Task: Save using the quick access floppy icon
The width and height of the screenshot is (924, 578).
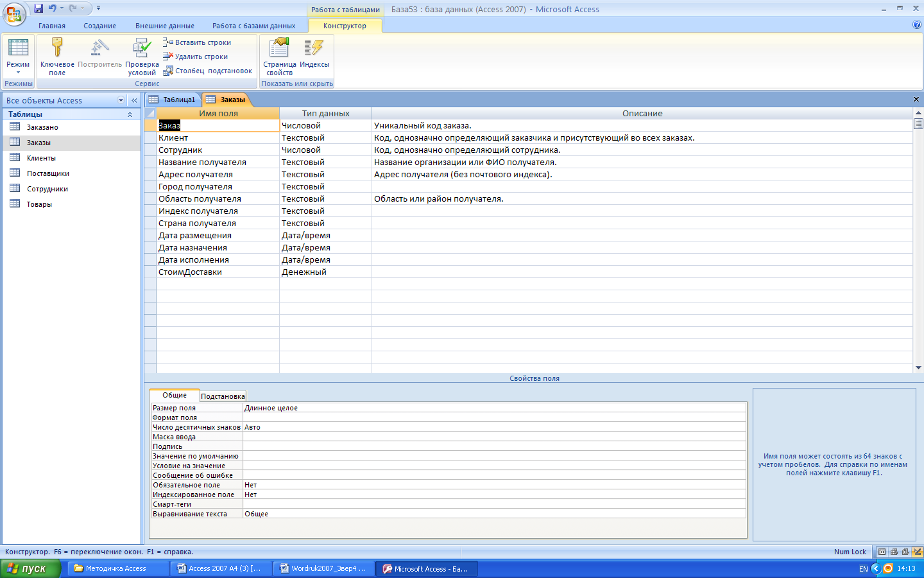Action: 38,8
